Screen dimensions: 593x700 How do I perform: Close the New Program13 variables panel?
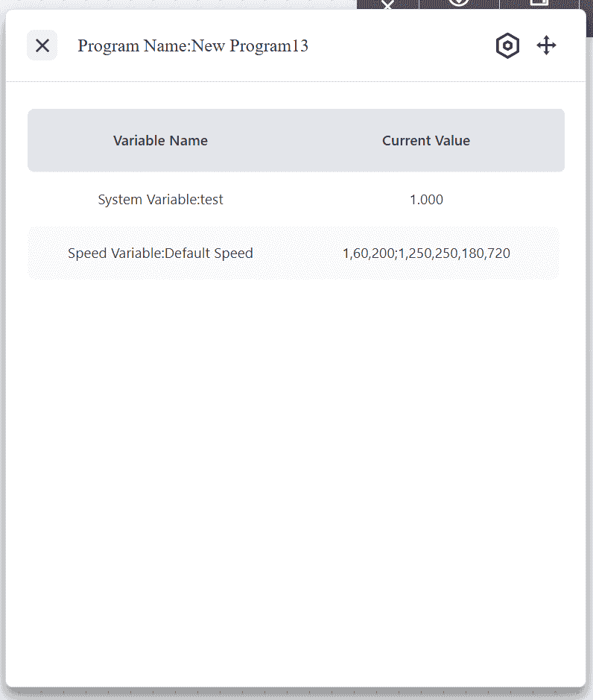pyautogui.click(x=42, y=45)
